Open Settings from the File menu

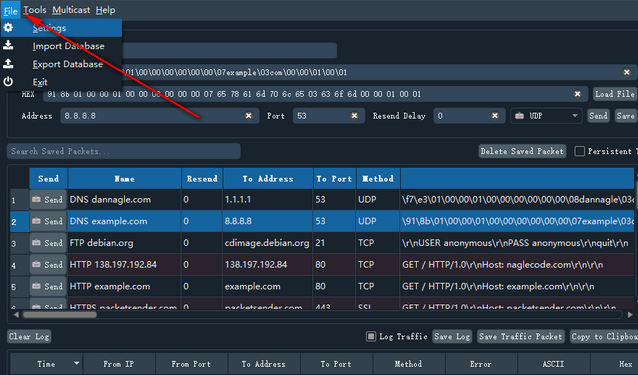61,28
